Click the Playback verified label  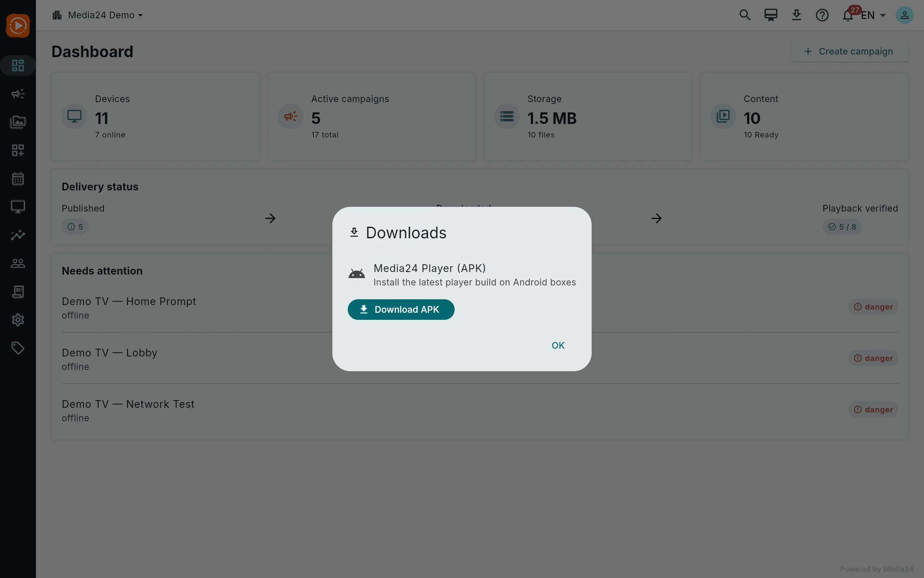860,208
